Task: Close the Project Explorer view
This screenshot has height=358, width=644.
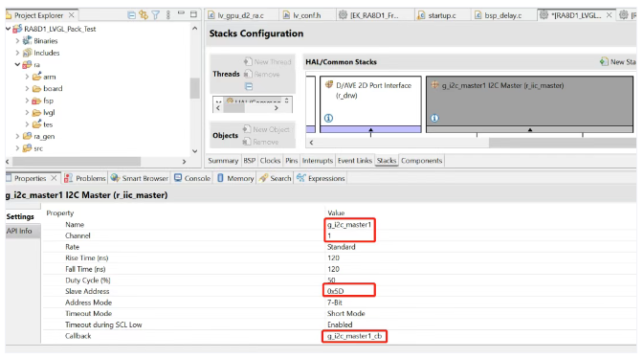Action: point(72,15)
